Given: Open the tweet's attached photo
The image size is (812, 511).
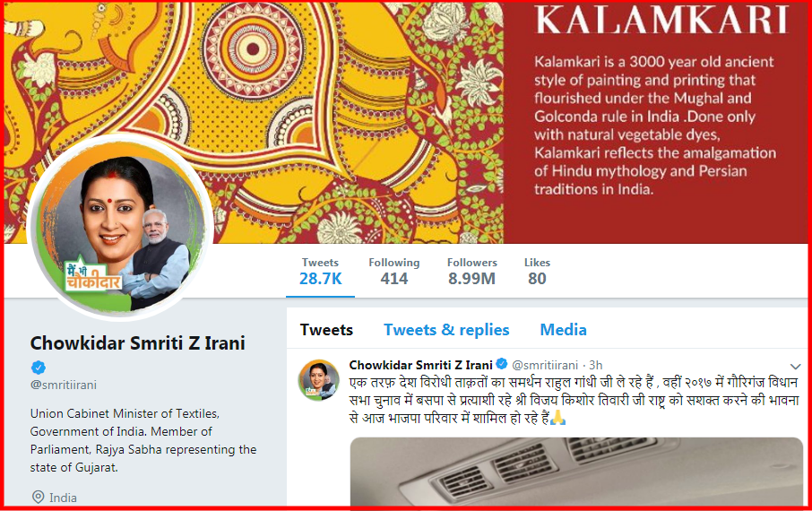Looking at the screenshot, I should [x=576, y=472].
